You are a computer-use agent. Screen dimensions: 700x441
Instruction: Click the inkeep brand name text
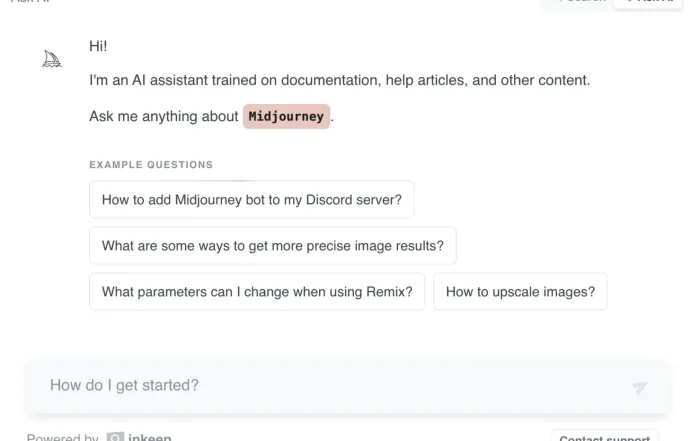[150, 437]
